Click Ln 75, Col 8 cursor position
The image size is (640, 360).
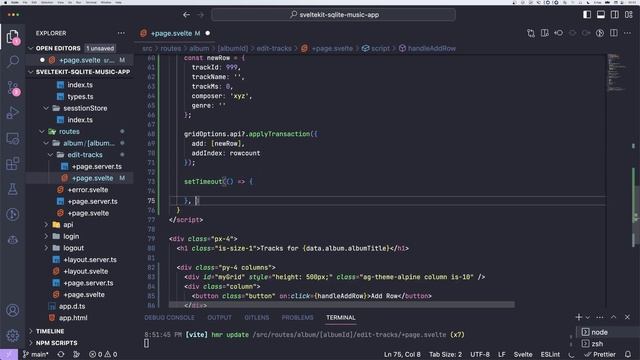coord(402,354)
